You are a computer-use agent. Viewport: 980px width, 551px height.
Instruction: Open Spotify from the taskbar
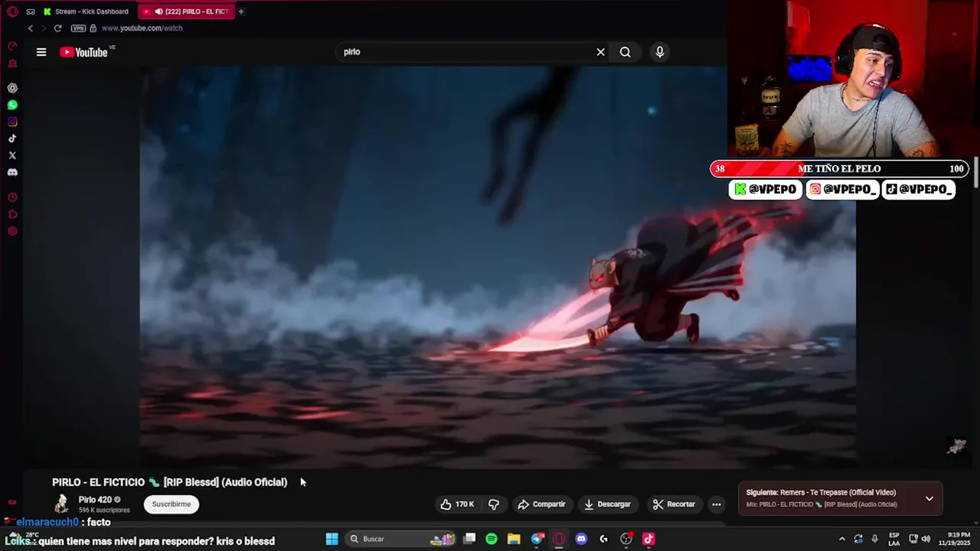coord(492,539)
